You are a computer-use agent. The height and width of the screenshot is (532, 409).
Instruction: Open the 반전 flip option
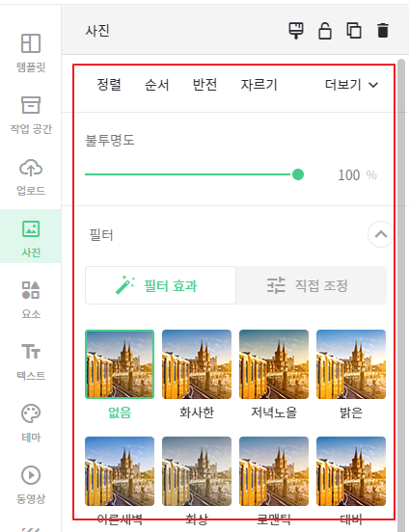[x=204, y=85]
